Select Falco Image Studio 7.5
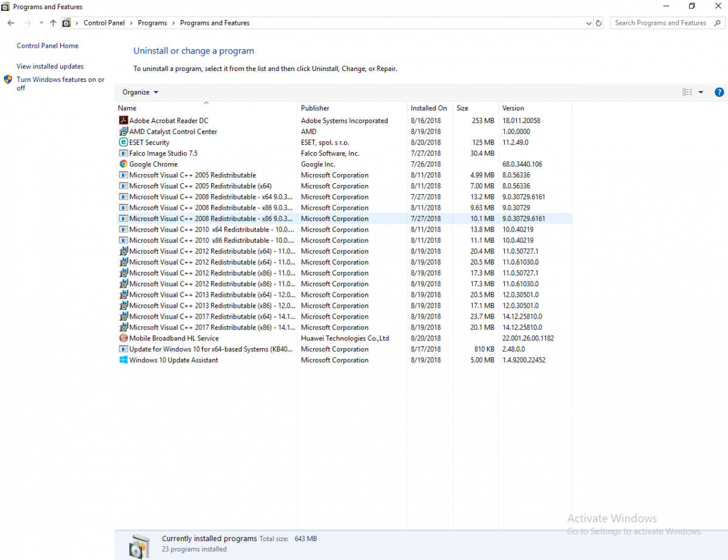This screenshot has width=728, height=560. click(x=163, y=153)
